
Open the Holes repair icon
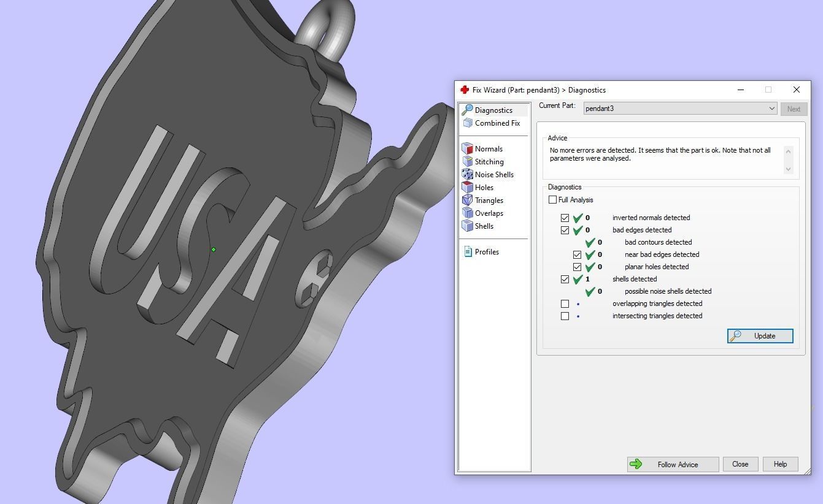(467, 188)
